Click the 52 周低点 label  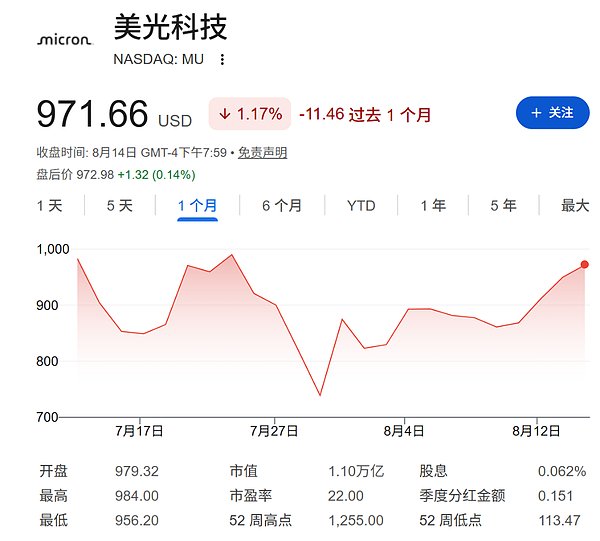[450, 521]
